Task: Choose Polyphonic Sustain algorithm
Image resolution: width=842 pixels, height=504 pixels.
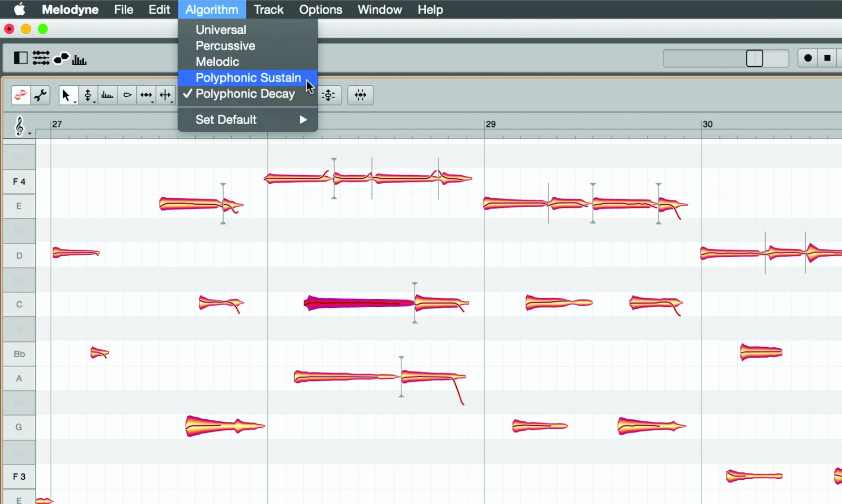Action: 248,78
